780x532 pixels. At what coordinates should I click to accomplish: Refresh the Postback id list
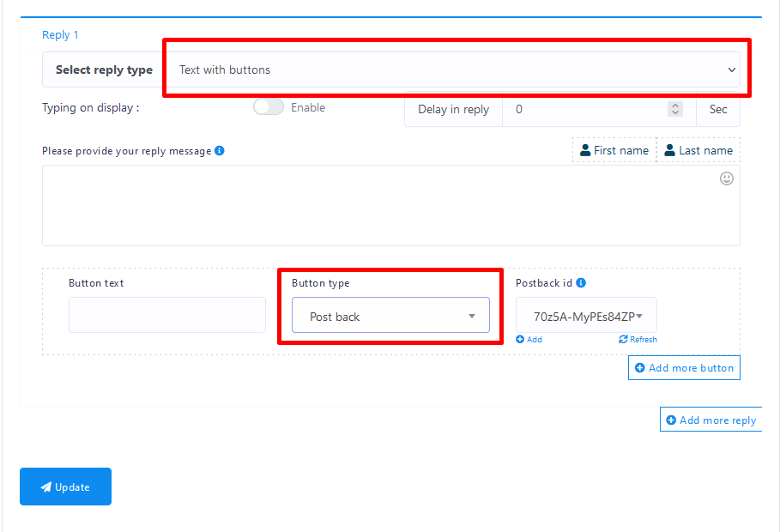(638, 340)
